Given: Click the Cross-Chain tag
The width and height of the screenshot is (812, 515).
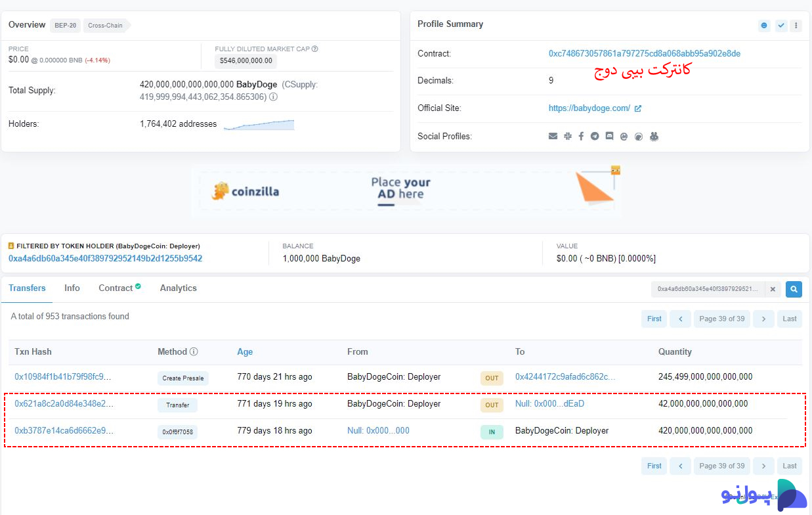Looking at the screenshot, I should point(106,26).
